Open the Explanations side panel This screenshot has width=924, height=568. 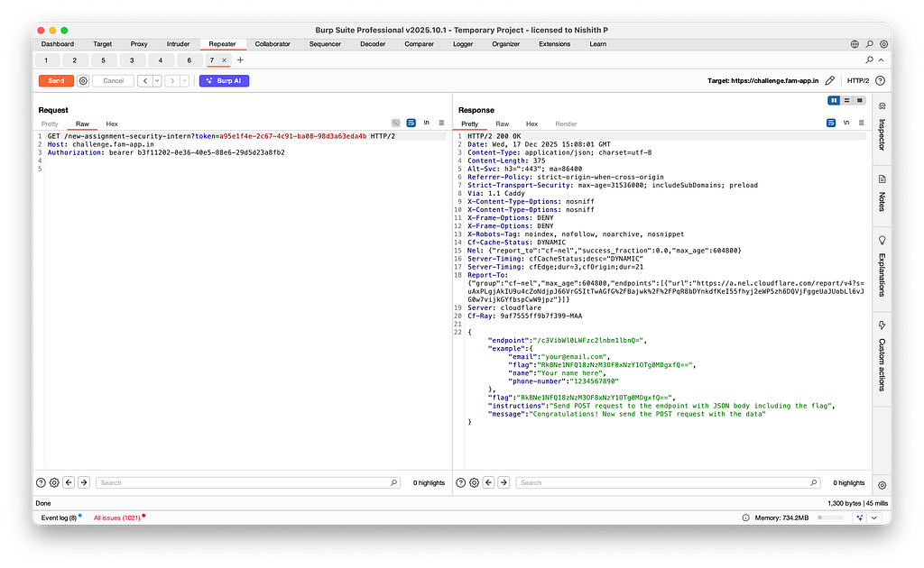point(882,267)
